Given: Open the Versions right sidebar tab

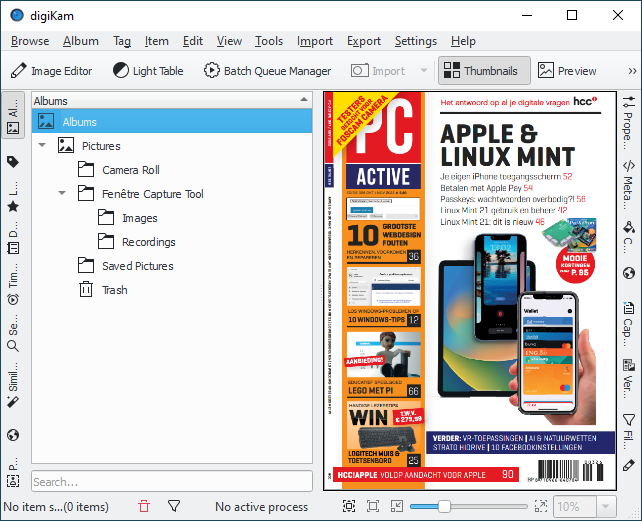Looking at the screenshot, I should point(629,379).
